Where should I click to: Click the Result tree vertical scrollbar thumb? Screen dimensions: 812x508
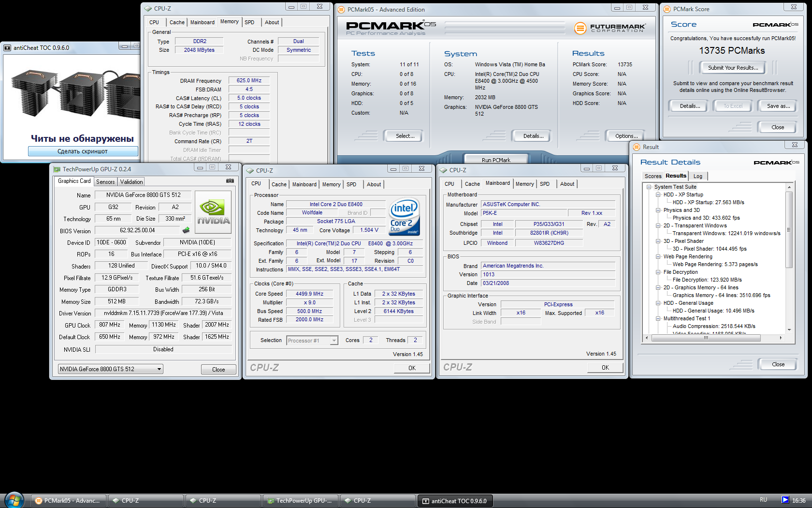point(789,230)
